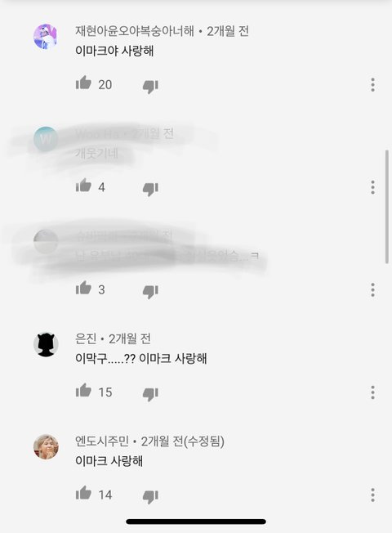Dislike the comment with 4 likes

click(x=150, y=190)
